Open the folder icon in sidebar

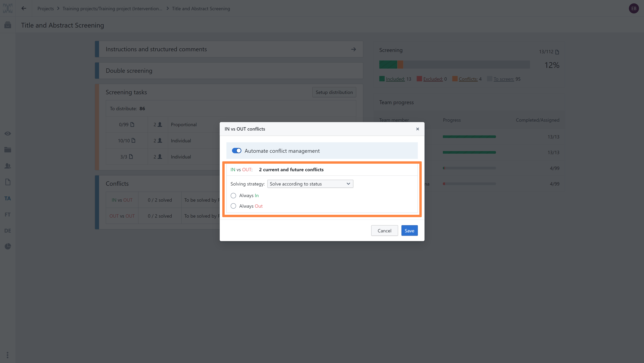(x=8, y=150)
